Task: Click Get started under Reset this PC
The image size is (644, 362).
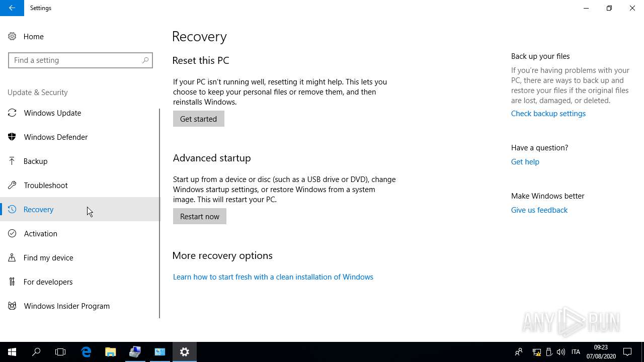Action: tap(199, 119)
